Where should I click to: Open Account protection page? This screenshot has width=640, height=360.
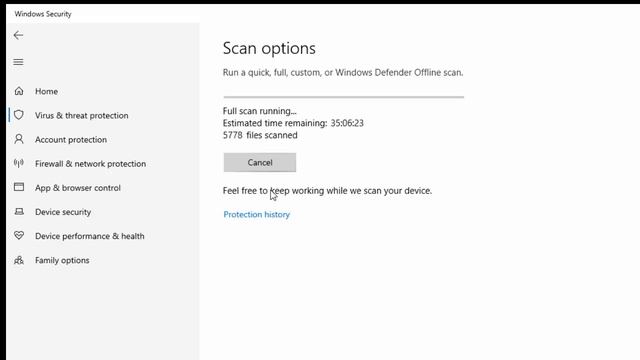[71, 140]
